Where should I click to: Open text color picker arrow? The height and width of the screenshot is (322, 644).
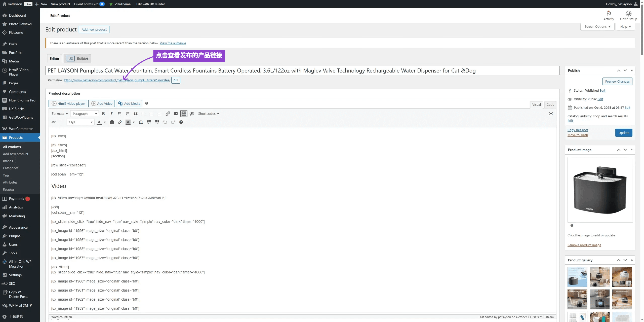click(x=105, y=122)
